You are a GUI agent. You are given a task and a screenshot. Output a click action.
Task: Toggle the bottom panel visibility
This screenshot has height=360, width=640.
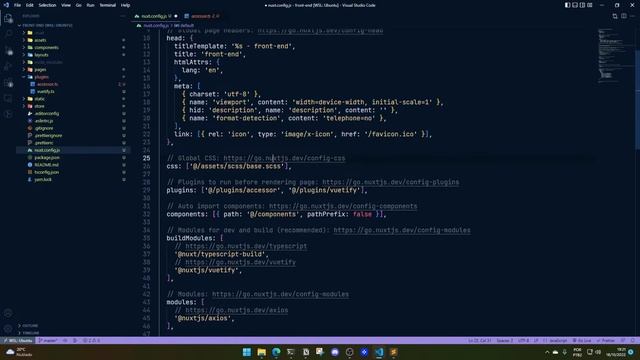[x=575, y=5]
